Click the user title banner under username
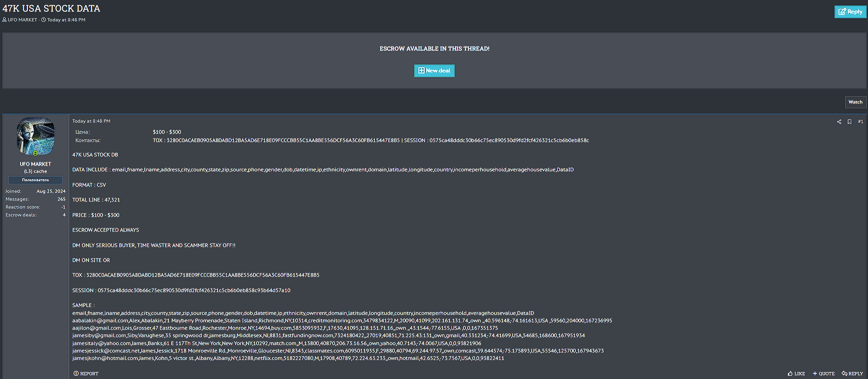 pyautogui.click(x=35, y=180)
